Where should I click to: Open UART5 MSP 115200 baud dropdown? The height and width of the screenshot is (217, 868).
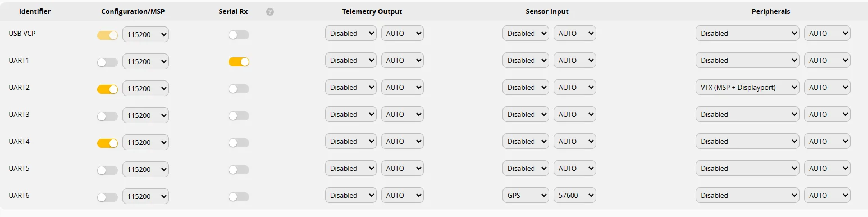tap(145, 169)
